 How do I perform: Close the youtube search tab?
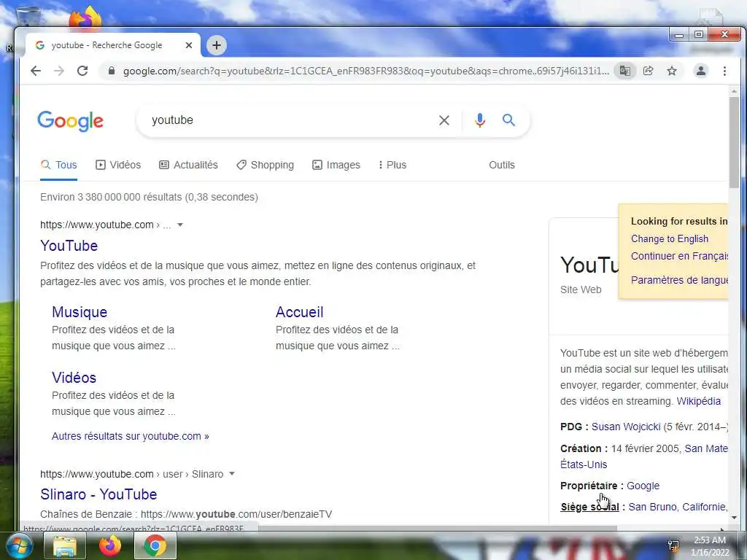(x=189, y=45)
